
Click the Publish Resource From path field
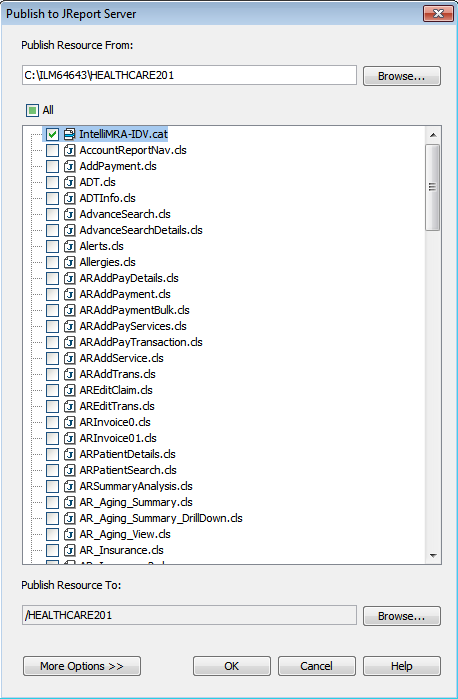click(189, 75)
